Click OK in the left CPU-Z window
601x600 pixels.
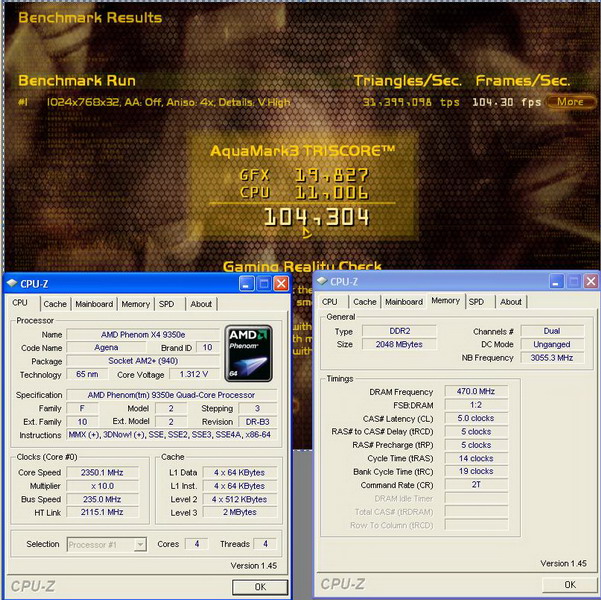260,587
